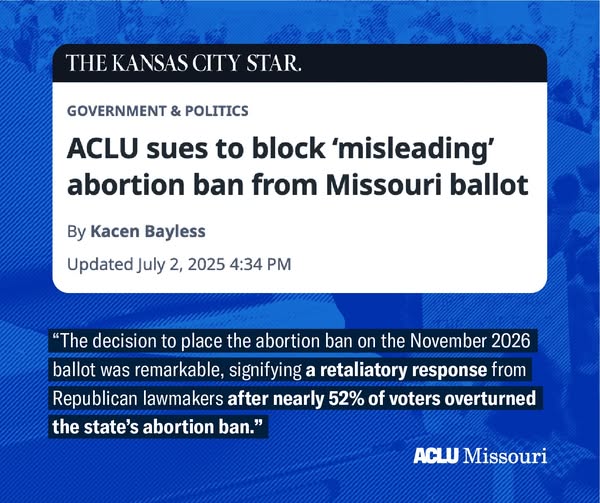This screenshot has height=503, width=600.
Task: Click the ACLU logo mark
Action: click(436, 456)
